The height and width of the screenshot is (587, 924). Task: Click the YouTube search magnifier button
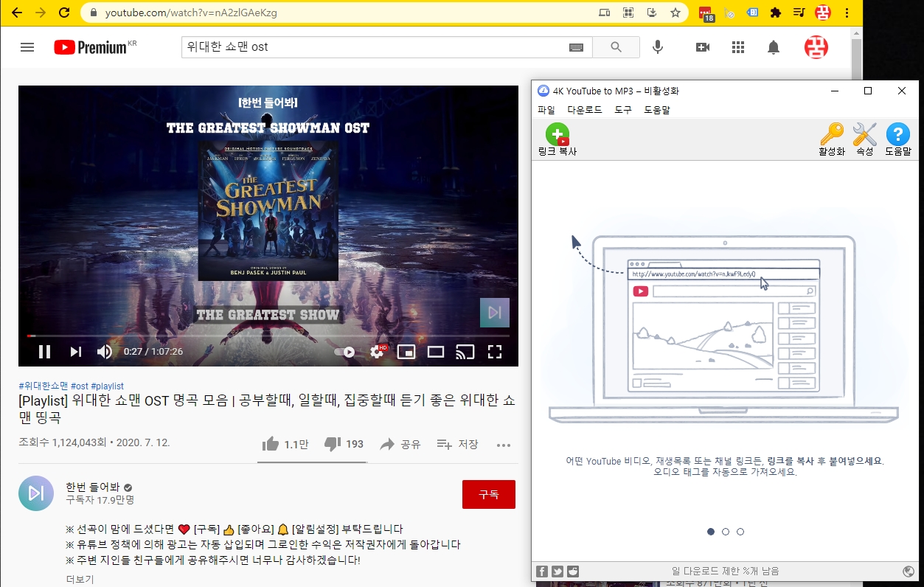pyautogui.click(x=616, y=47)
